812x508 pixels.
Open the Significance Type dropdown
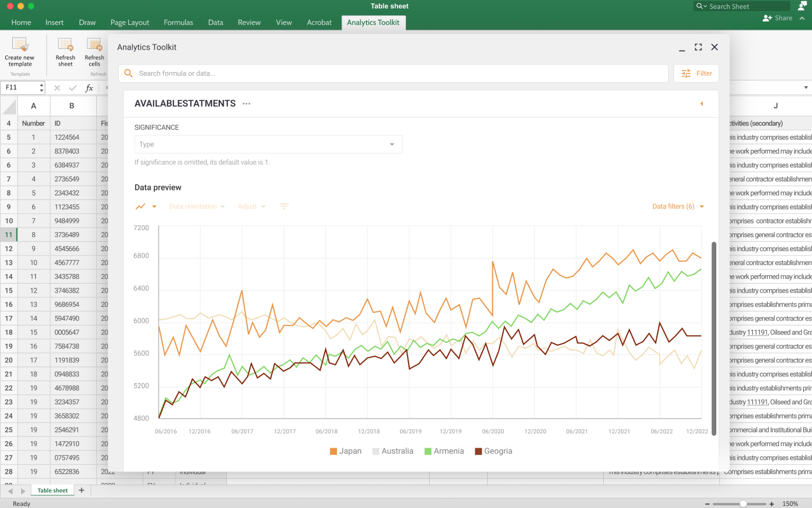(x=268, y=144)
